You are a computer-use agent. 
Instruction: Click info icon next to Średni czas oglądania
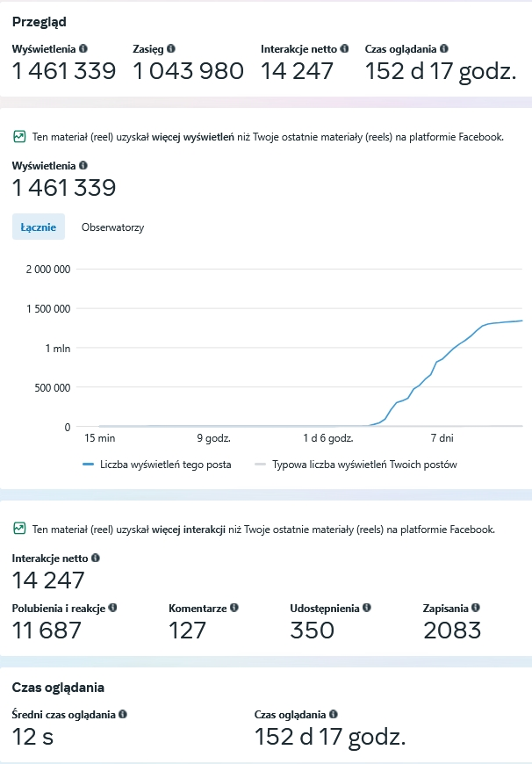click(123, 715)
